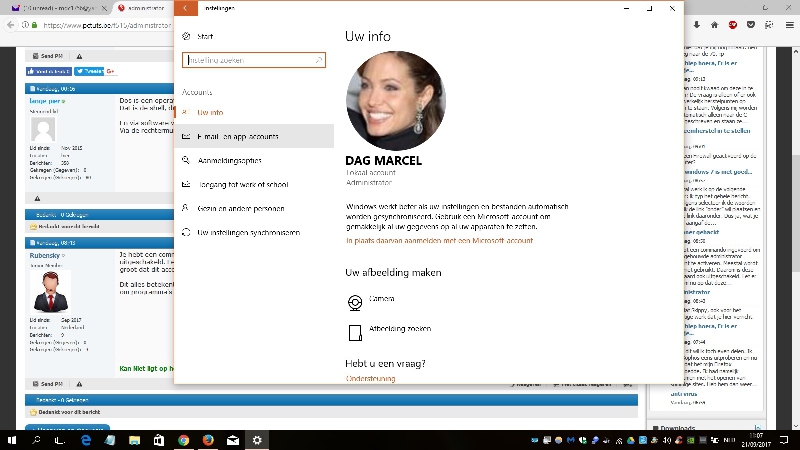Click the 'Instelling zoeken' search field
Screen dimensions: 800x450
[x=253, y=60]
